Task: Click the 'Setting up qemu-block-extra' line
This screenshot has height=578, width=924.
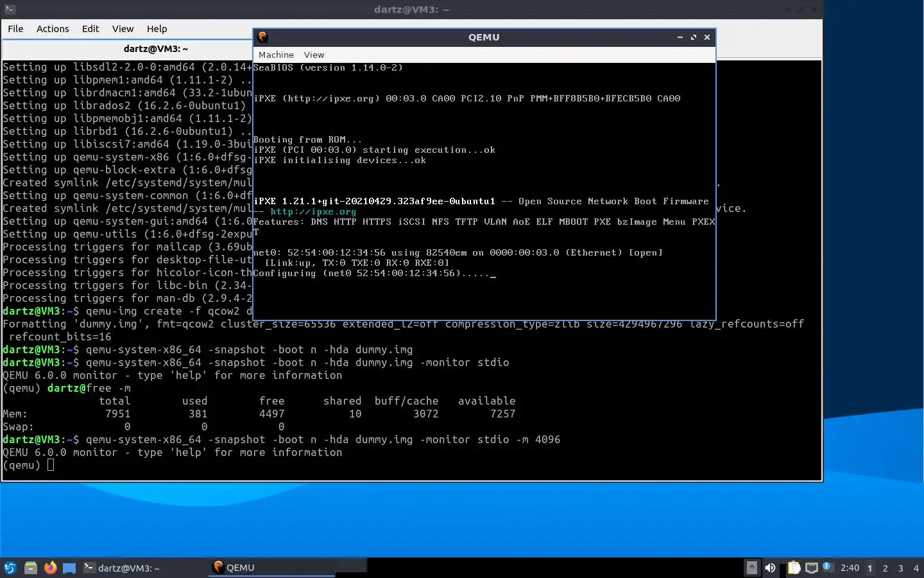Action: coord(127,170)
